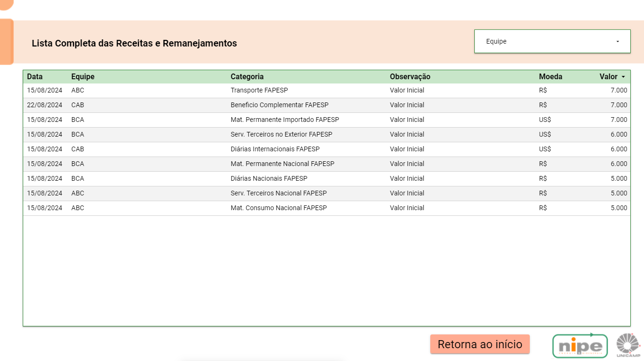Click US$ in Diárias Internacionais row
The image size is (644, 361).
[x=545, y=149]
